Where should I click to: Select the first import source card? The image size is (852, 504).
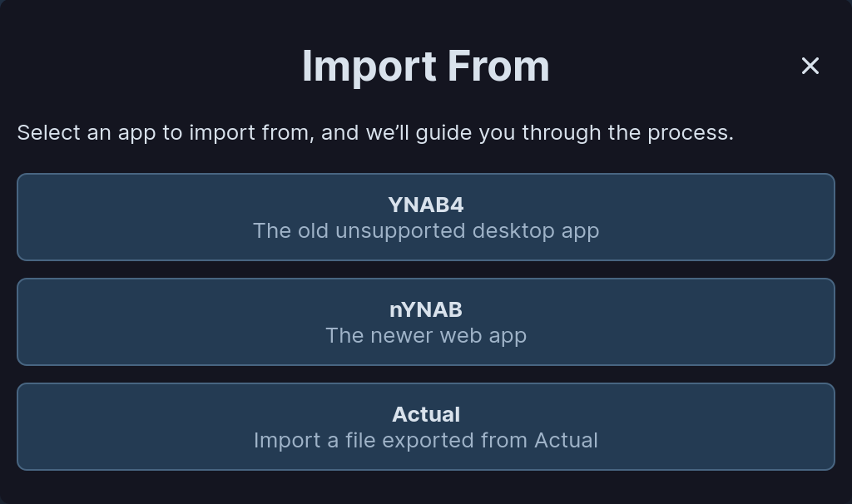tap(426, 217)
